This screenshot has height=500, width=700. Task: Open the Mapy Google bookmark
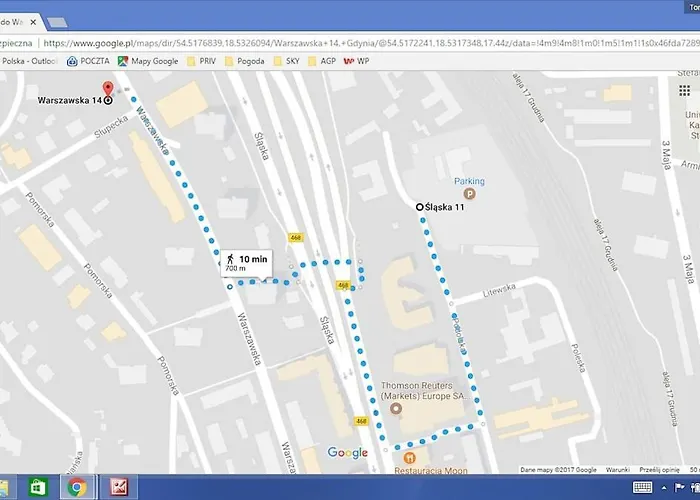(148, 61)
